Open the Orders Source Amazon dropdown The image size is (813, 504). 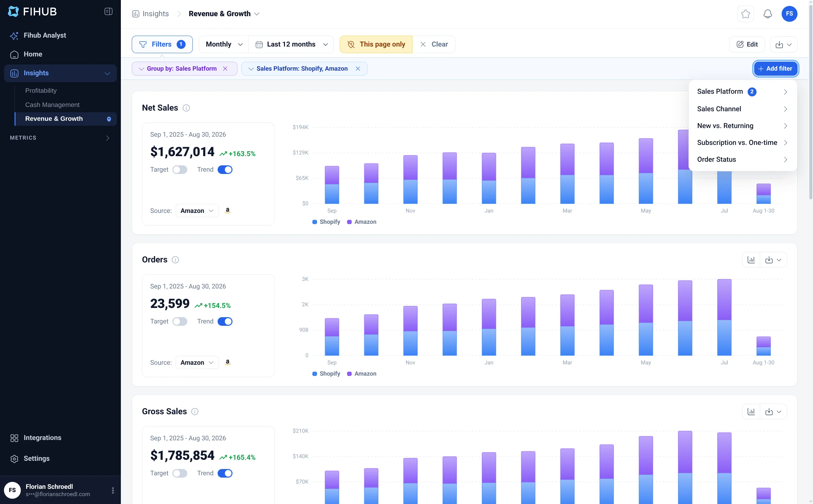click(197, 363)
